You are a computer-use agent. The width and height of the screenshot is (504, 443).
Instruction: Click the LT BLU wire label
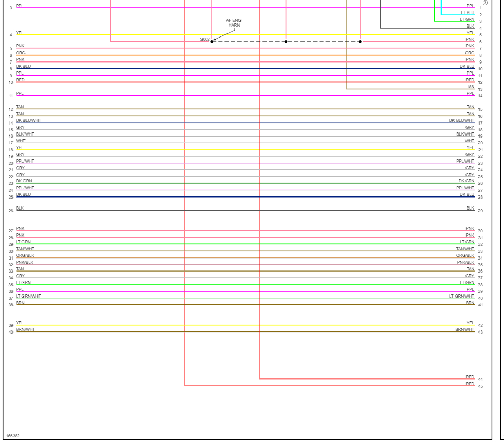point(468,13)
